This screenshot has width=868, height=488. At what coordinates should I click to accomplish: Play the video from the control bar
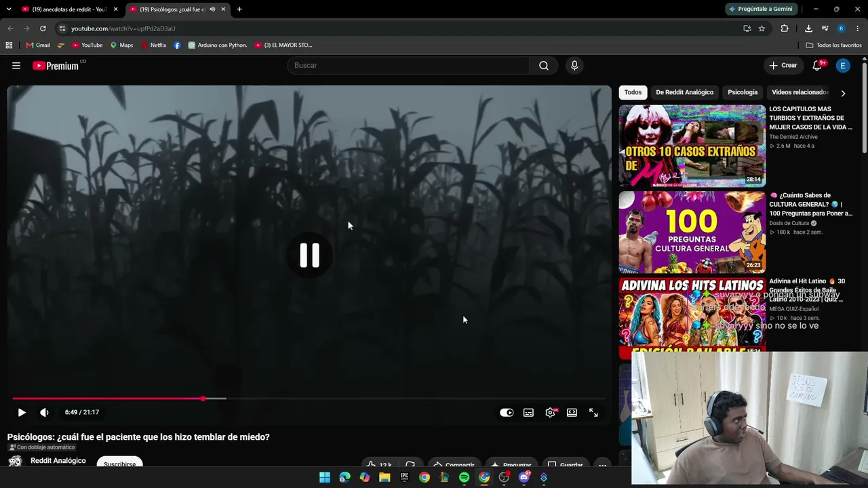tap(22, 412)
